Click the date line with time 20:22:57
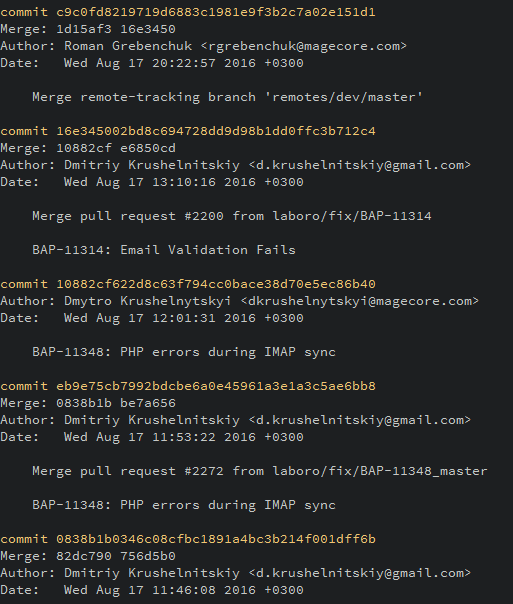This screenshot has width=513, height=604. 152,63
